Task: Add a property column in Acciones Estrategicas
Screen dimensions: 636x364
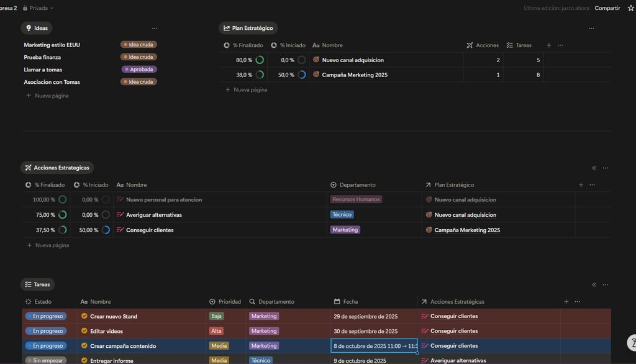Action: tap(581, 185)
